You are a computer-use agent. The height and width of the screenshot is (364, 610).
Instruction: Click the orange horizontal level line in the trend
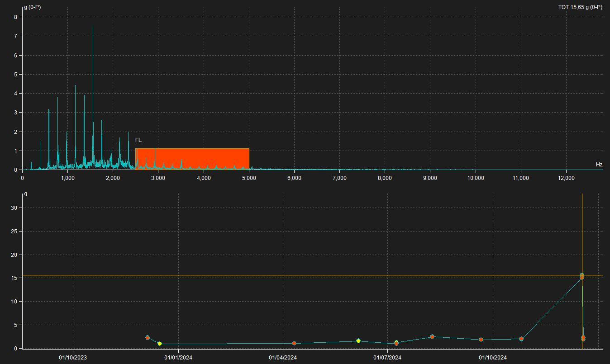[312, 275]
